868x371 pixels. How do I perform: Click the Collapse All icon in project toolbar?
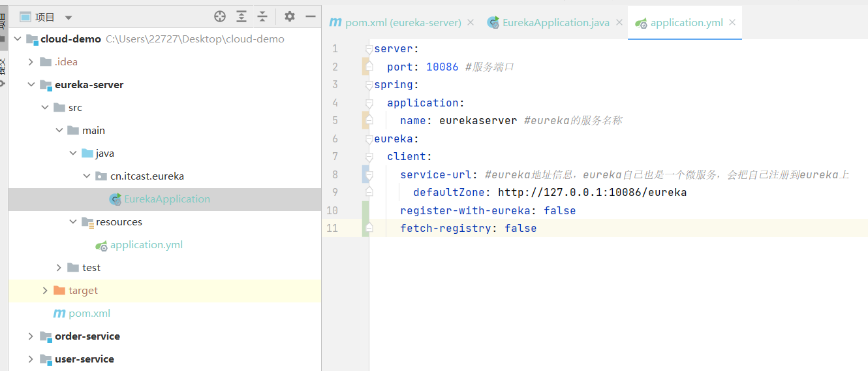(x=262, y=16)
